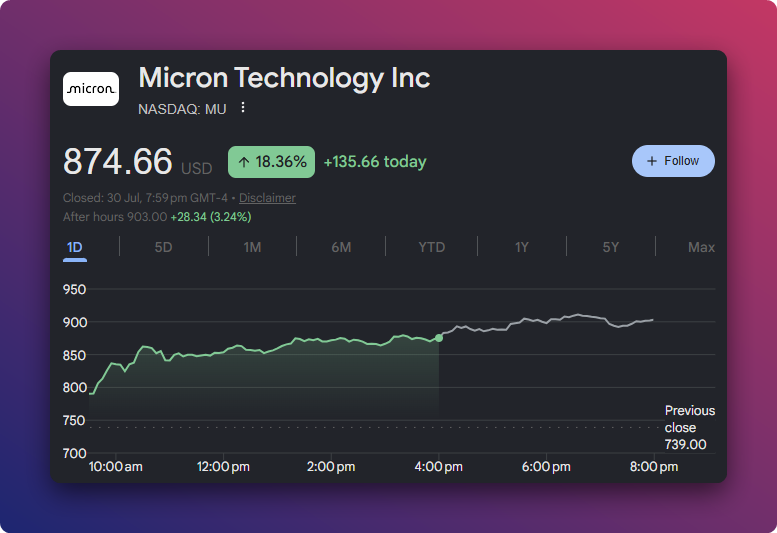777x533 pixels.
Task: Click the 8:00 pm axis label
Action: tap(654, 467)
